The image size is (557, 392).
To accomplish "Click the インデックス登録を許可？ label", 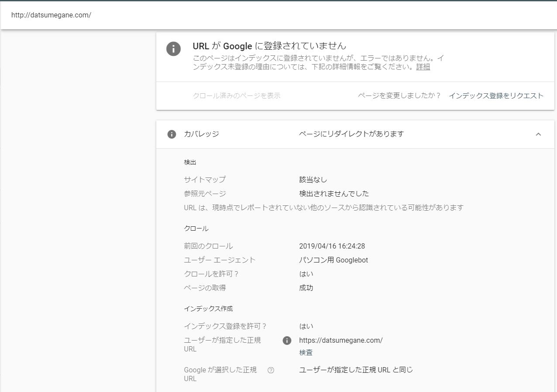I will [x=225, y=326].
